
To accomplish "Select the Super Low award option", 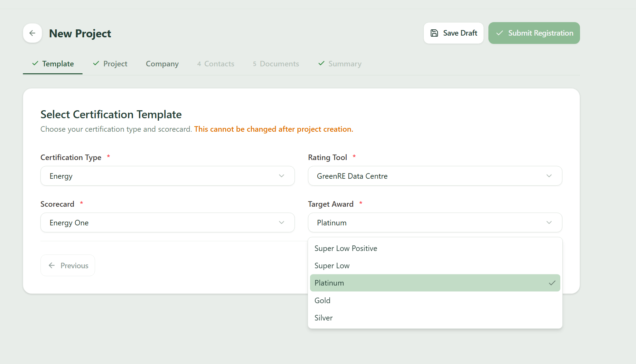I will (435, 266).
